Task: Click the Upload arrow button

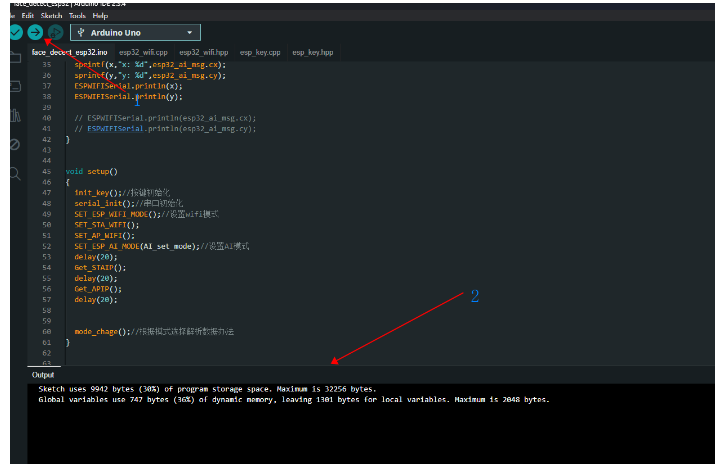Action: click(35, 32)
